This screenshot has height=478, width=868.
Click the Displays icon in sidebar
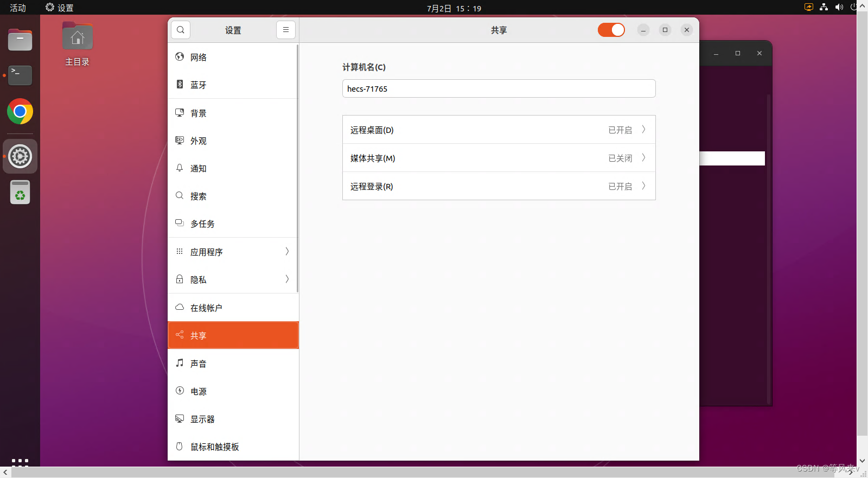[x=180, y=418]
